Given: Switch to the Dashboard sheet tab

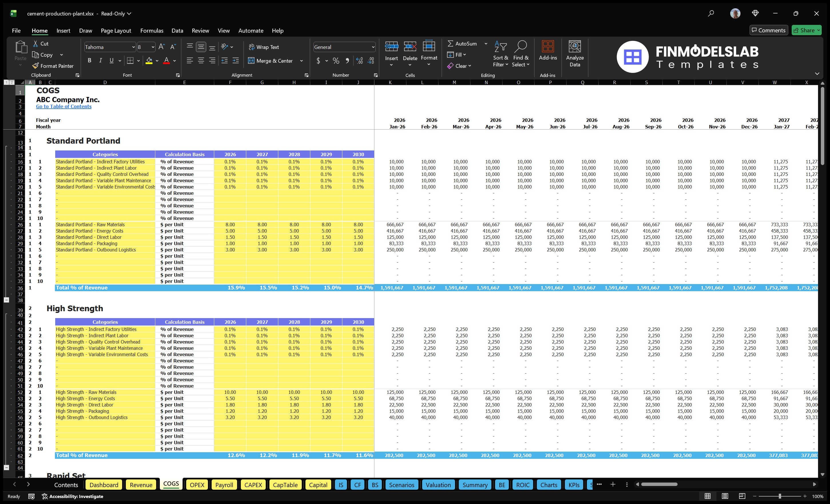Looking at the screenshot, I should tap(104, 485).
